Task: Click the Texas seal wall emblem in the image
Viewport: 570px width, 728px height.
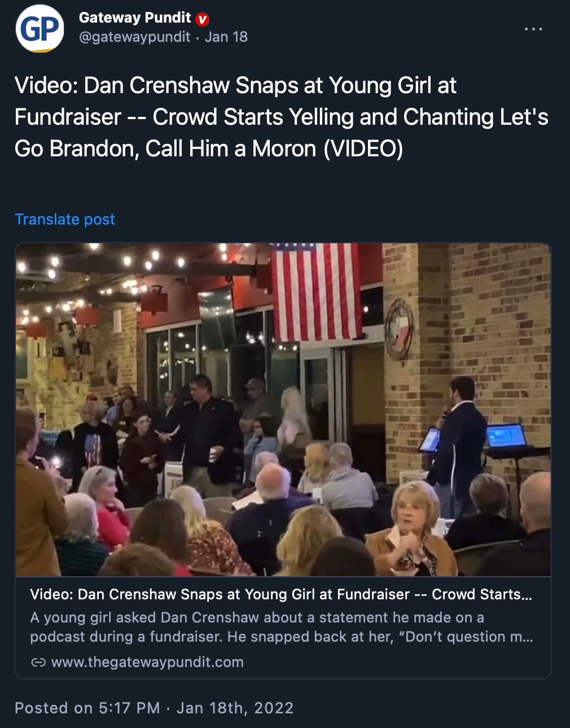Action: tap(400, 329)
